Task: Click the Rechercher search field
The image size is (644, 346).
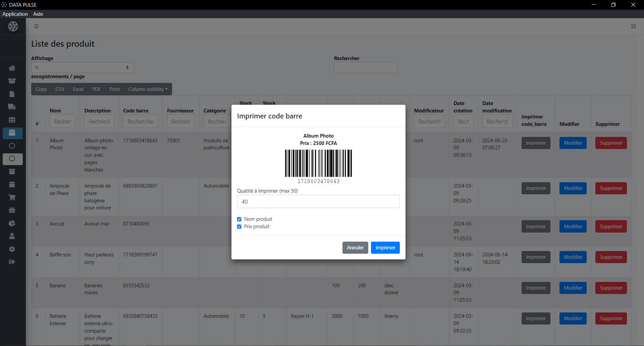Action: tap(365, 67)
